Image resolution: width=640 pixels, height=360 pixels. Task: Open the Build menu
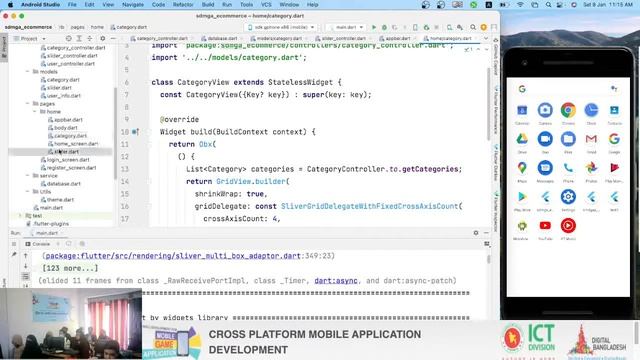pyautogui.click(x=208, y=5)
